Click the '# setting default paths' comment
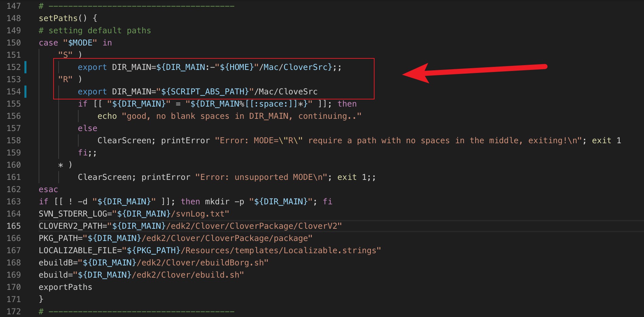Screen dimensions: 644x317 coord(95,31)
